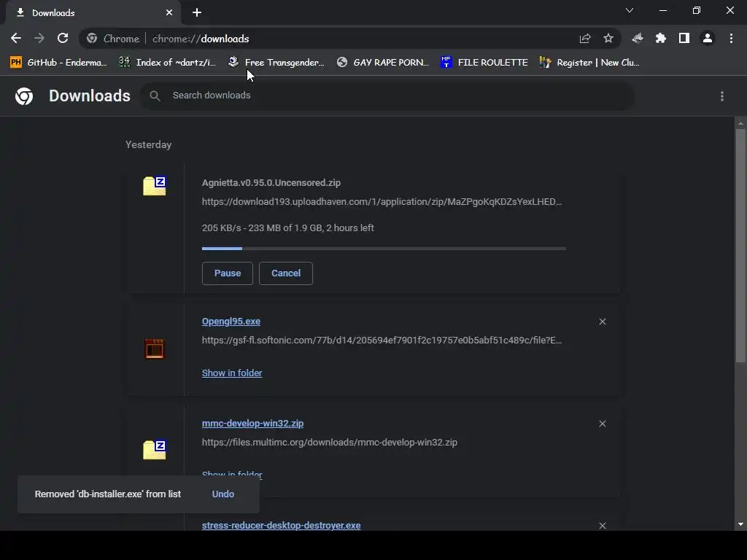This screenshot has width=747, height=560.
Task: Remove mmc-develop-win32.zip from list
Action: click(x=603, y=424)
